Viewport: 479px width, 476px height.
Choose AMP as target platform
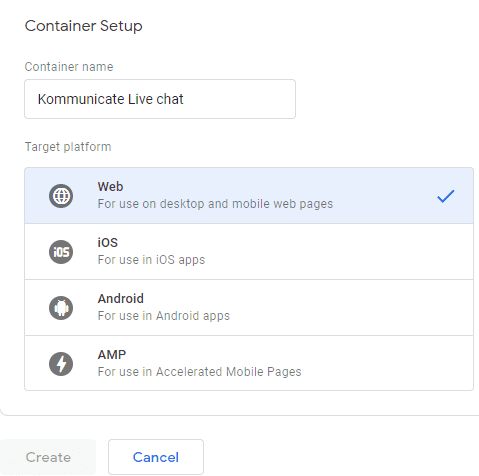(x=249, y=363)
